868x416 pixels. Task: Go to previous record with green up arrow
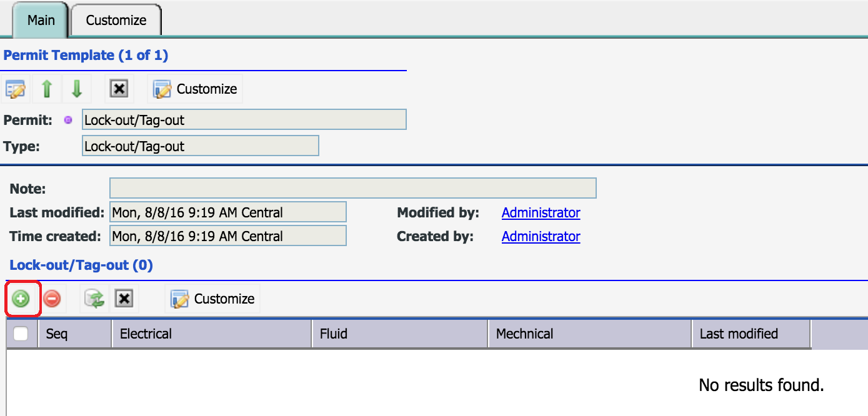point(47,89)
